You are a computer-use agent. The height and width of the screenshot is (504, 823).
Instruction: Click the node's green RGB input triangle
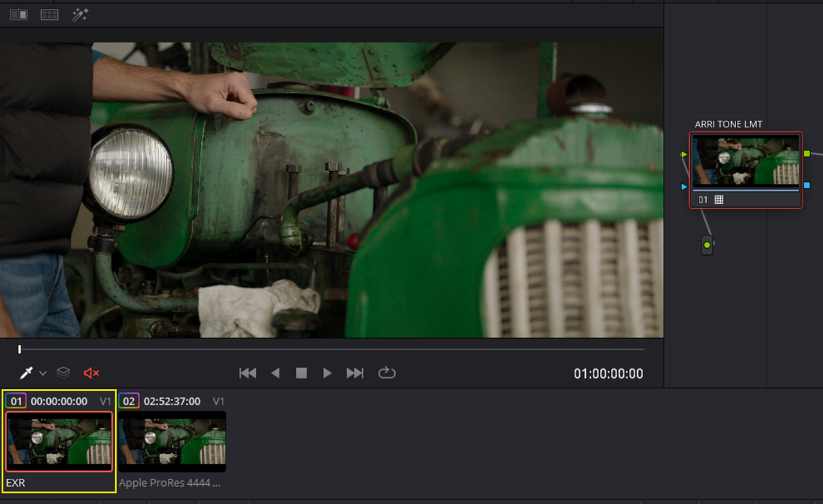coord(684,154)
